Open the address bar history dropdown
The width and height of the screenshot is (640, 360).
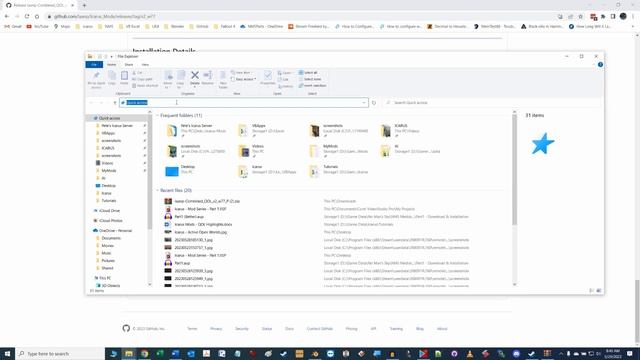pyautogui.click(x=364, y=102)
